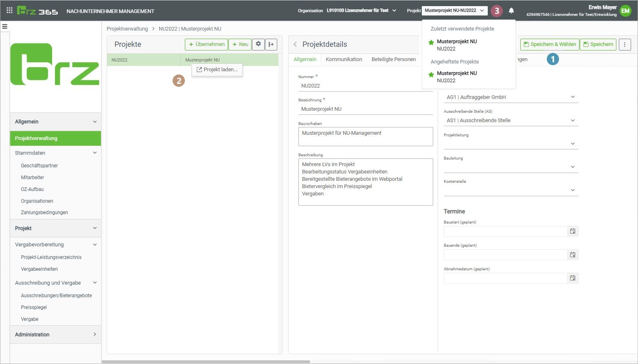Switch to the Beteiligte Personen tab
Viewport: 638px width, 364px height.
394,59
